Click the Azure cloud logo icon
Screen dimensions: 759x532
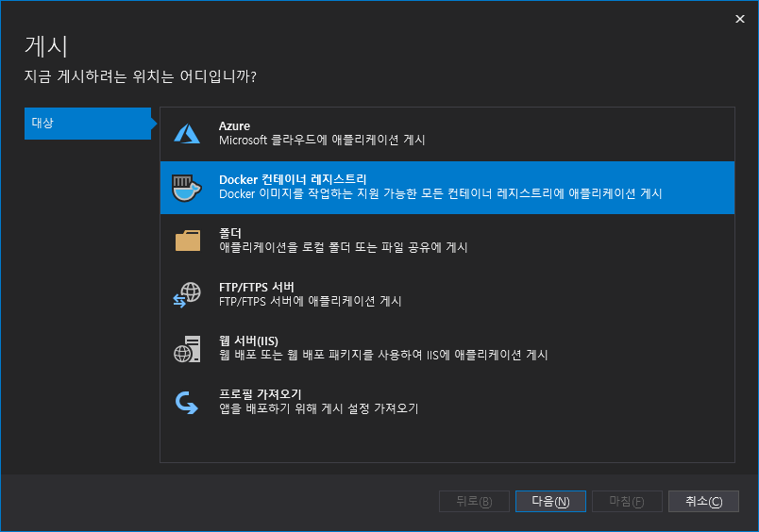click(x=187, y=134)
